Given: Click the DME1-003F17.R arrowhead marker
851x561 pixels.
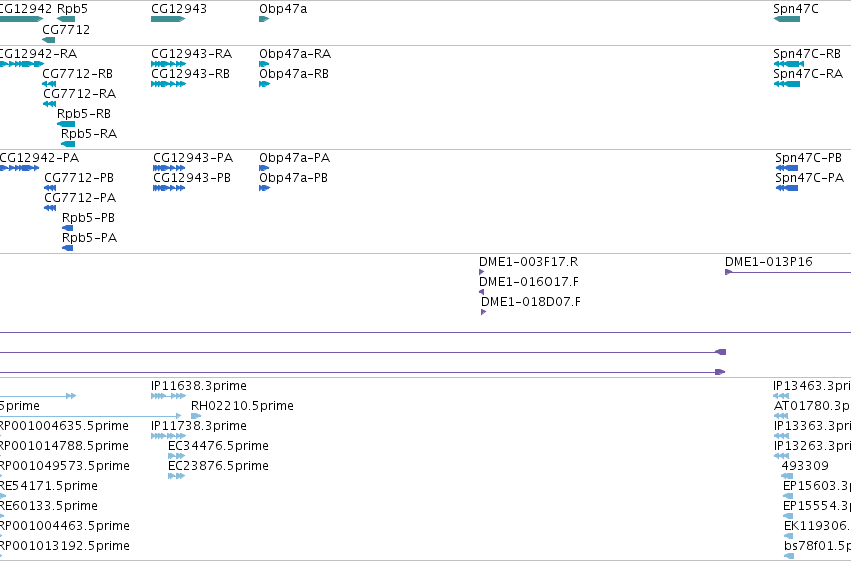Looking at the screenshot, I should click(481, 272).
